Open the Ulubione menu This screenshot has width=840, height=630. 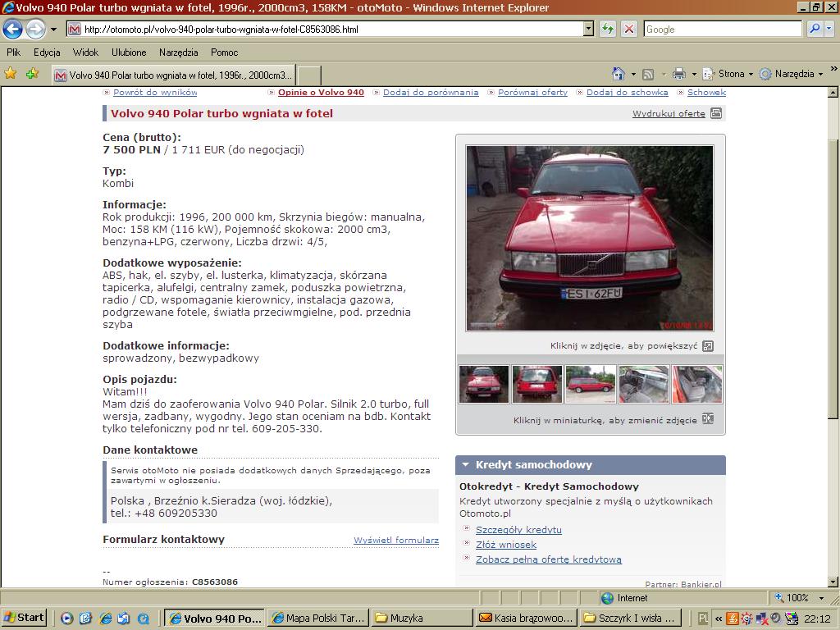[129, 52]
